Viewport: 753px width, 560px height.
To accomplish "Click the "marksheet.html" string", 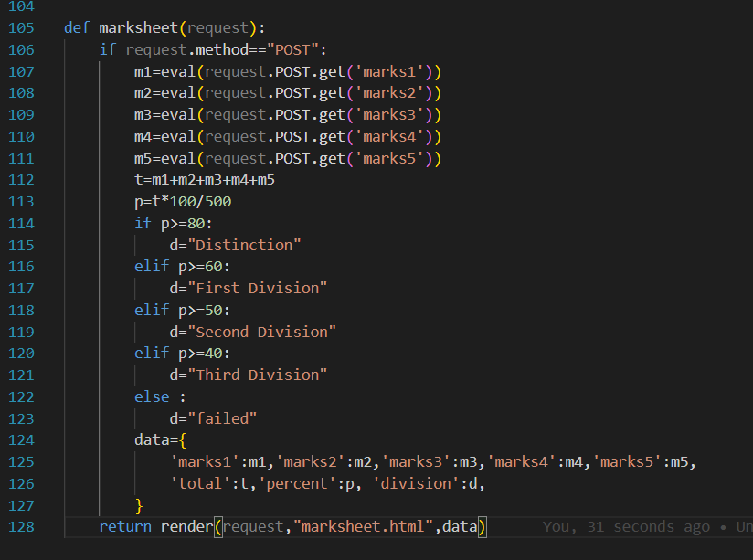I will pyautogui.click(x=363, y=527).
